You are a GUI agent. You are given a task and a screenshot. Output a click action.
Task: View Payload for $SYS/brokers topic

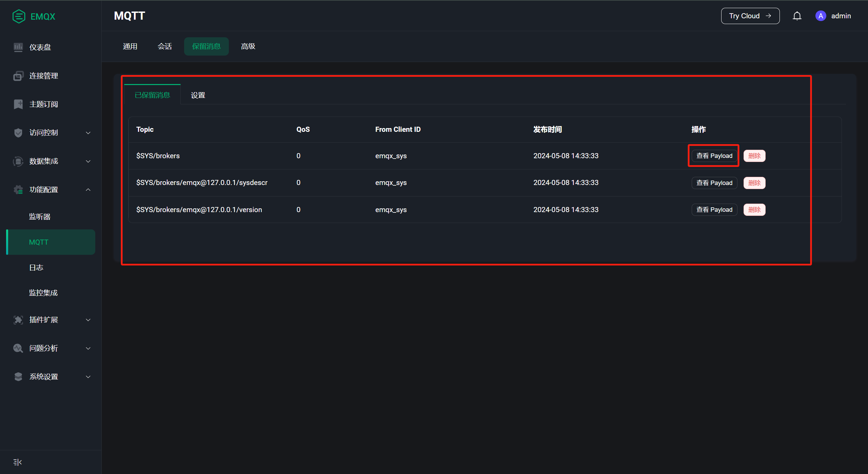(714, 156)
